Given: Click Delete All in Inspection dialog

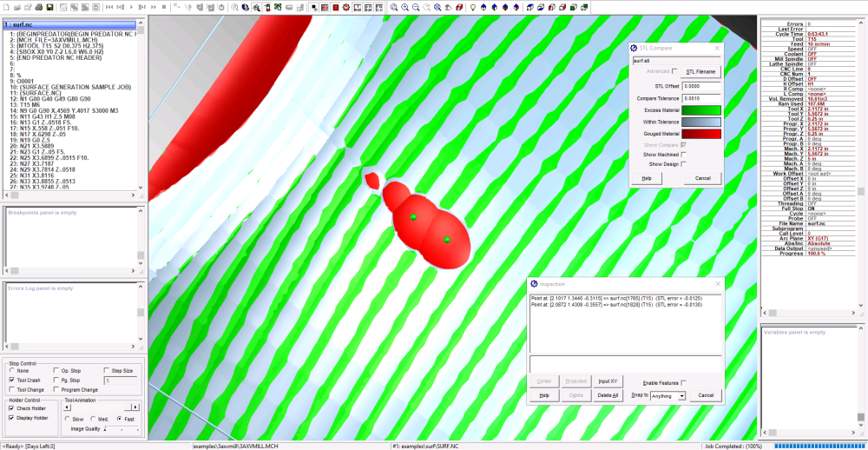Looking at the screenshot, I should point(608,395).
